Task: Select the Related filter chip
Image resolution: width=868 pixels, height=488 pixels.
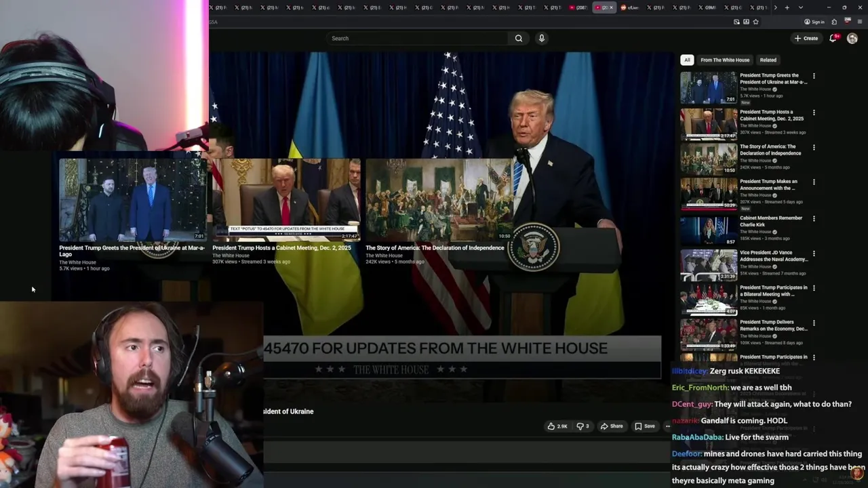Action: 768,60
